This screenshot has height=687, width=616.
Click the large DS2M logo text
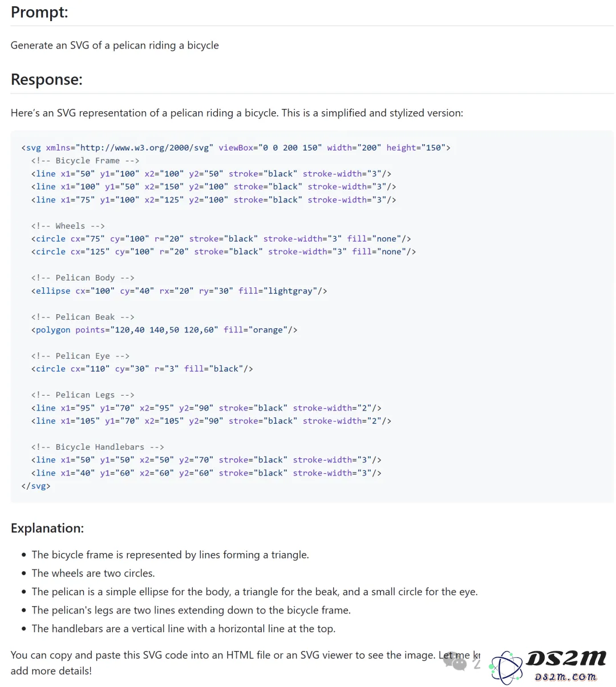pyautogui.click(x=566, y=658)
